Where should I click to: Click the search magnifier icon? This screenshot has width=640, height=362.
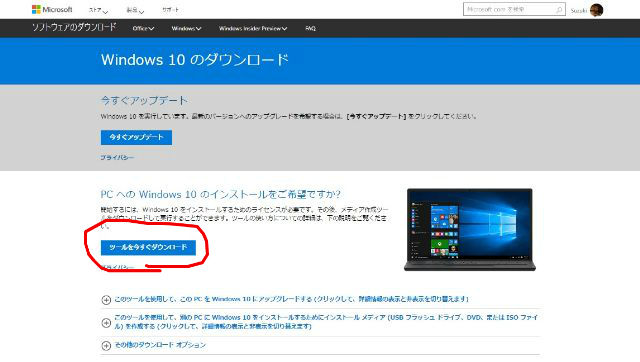click(x=559, y=9)
